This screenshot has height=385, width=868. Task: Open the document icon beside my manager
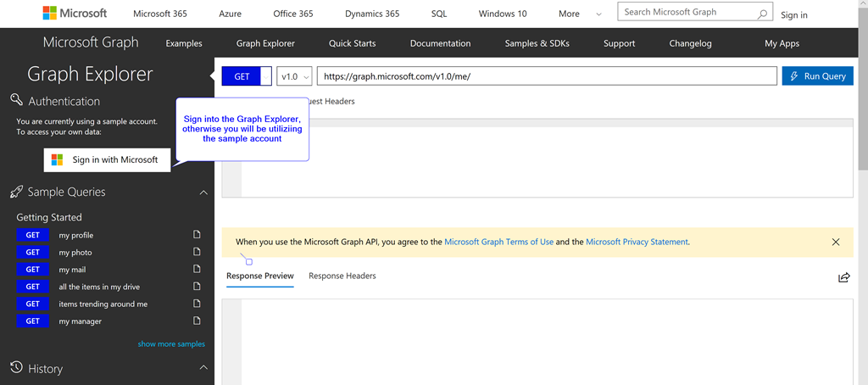click(197, 321)
